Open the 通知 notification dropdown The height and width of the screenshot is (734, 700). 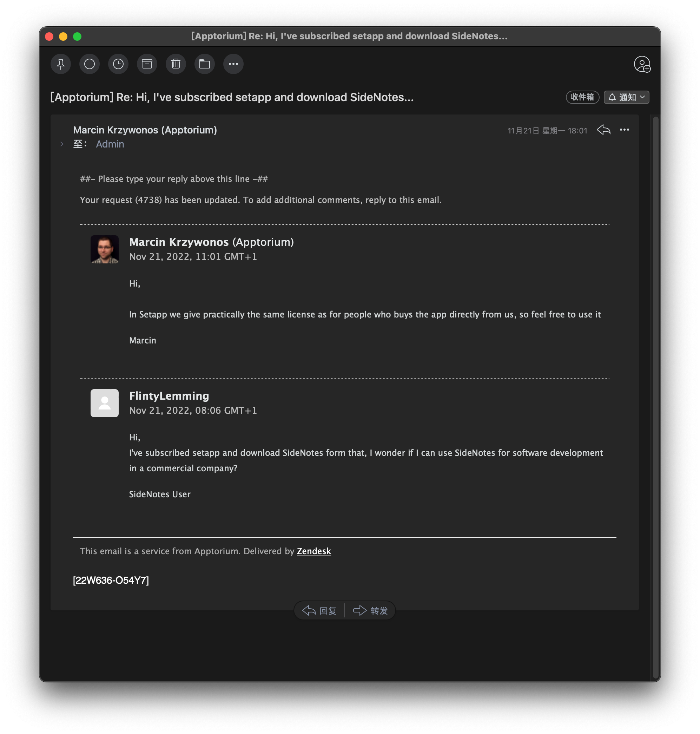click(x=627, y=97)
